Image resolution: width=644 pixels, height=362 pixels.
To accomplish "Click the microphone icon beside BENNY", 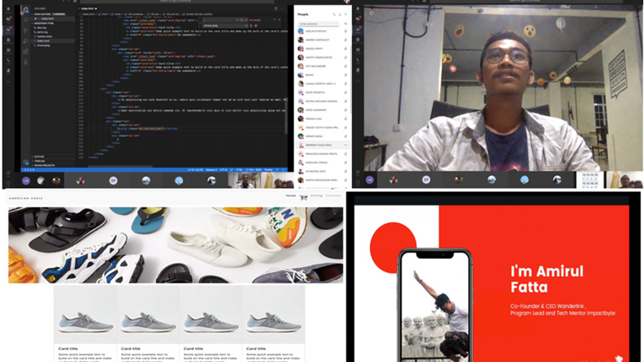I will pyautogui.click(x=346, y=74).
